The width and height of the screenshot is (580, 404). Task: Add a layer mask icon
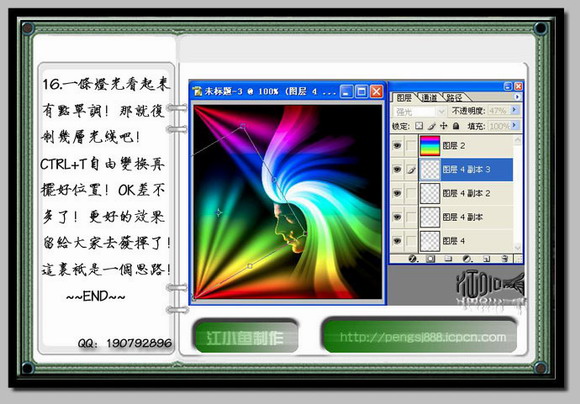(x=430, y=259)
